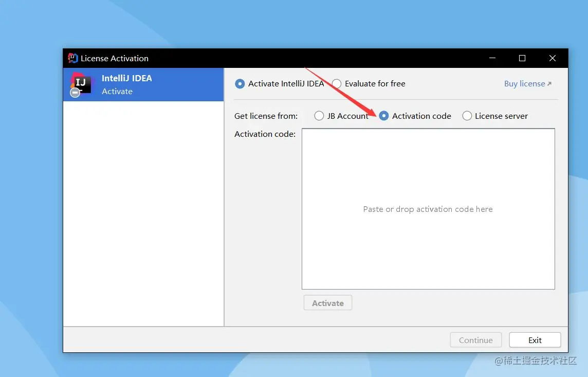
Task: Click the IntelliJ IDEA logo icon in sidebar
Action: (x=80, y=84)
